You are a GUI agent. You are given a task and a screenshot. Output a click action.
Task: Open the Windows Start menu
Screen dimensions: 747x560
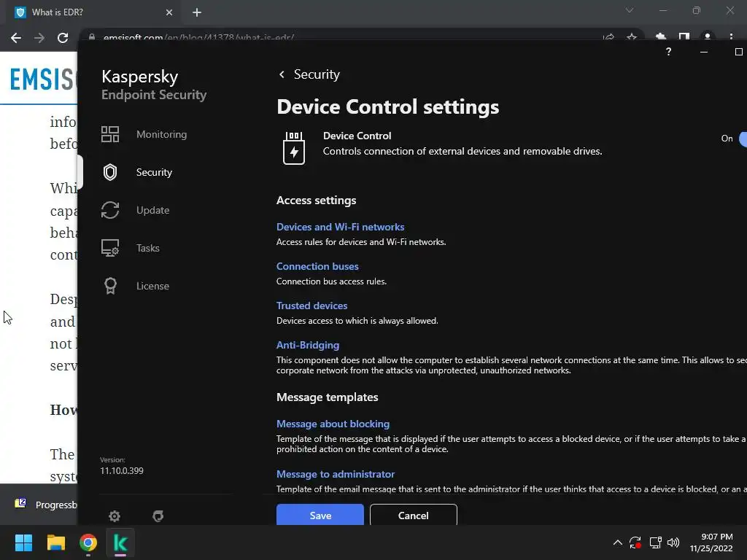coord(23,542)
